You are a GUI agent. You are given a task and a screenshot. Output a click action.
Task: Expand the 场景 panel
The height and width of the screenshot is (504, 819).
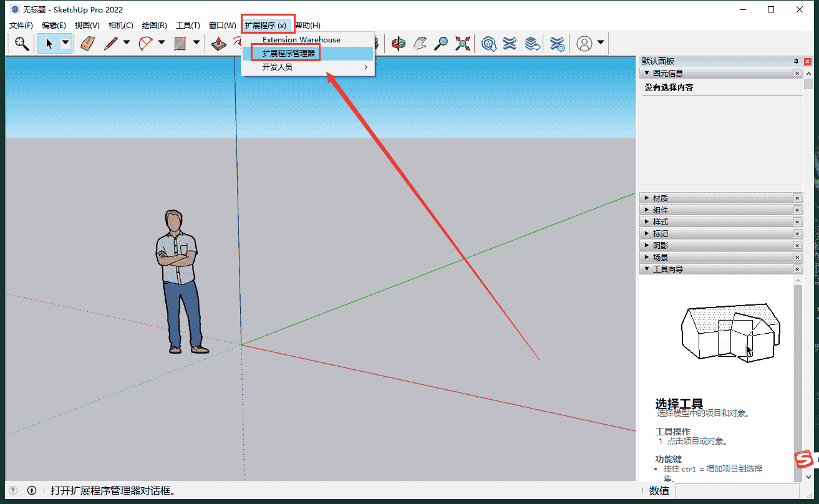[x=647, y=258]
